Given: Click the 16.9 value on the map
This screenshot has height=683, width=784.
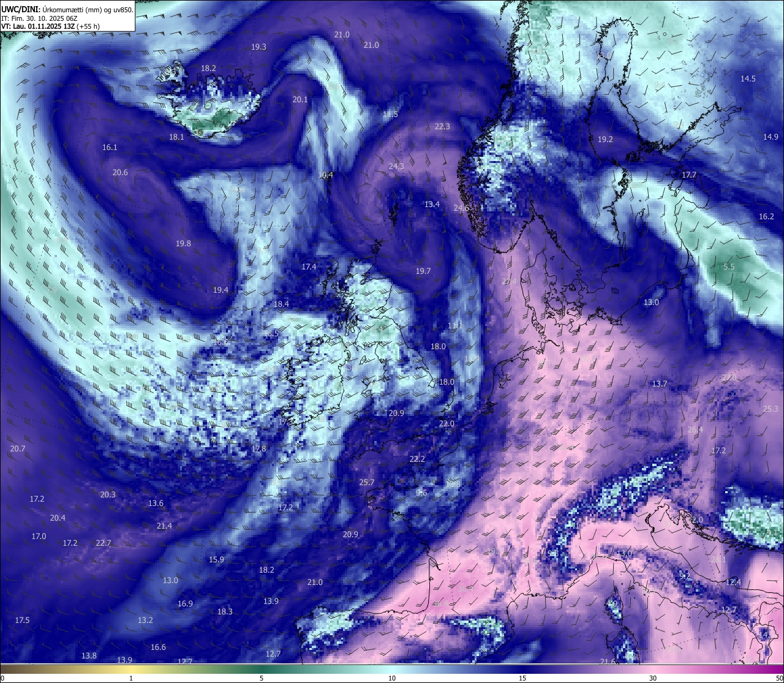Looking at the screenshot, I should point(185,604).
